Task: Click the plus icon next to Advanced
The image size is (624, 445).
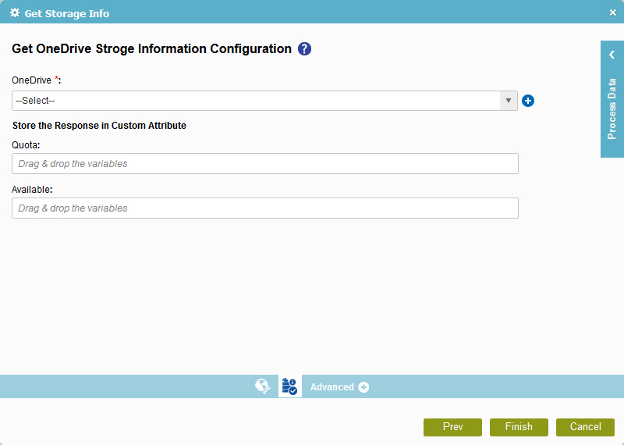Action: (x=363, y=387)
